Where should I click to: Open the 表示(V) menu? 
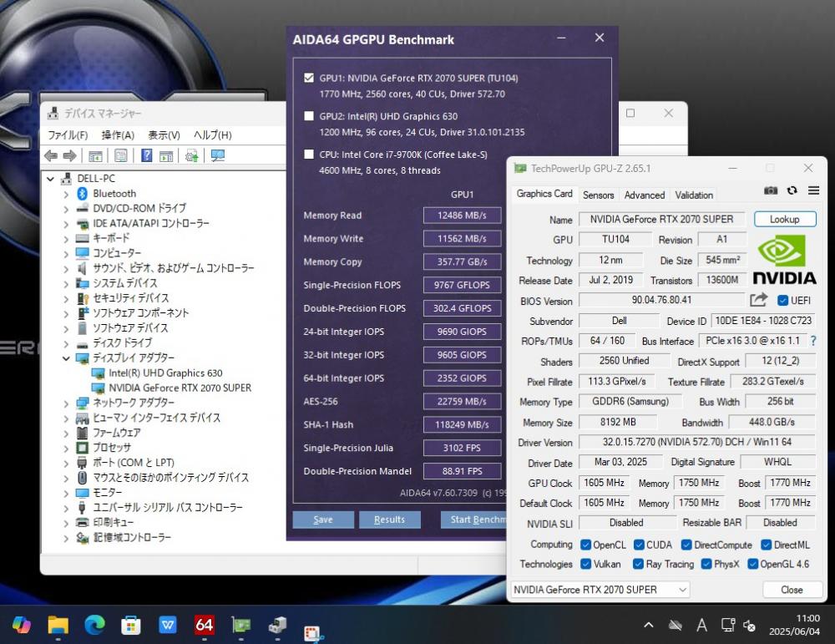coord(164,134)
